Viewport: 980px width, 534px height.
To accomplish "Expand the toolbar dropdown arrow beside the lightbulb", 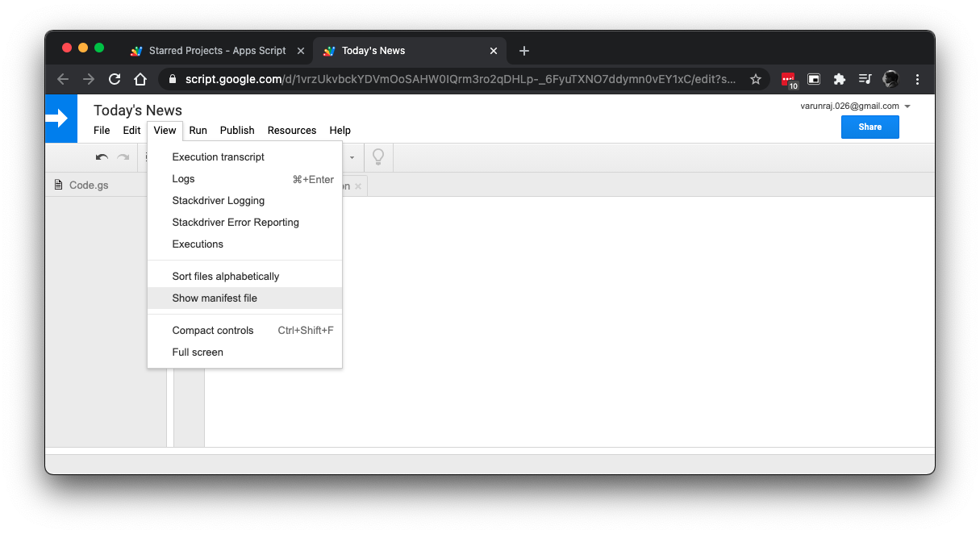I will click(352, 158).
